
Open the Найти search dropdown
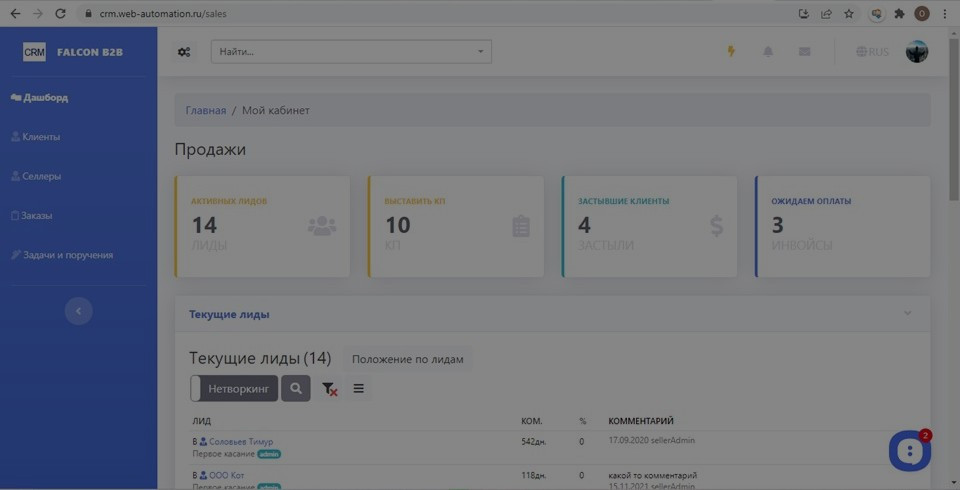tap(351, 52)
